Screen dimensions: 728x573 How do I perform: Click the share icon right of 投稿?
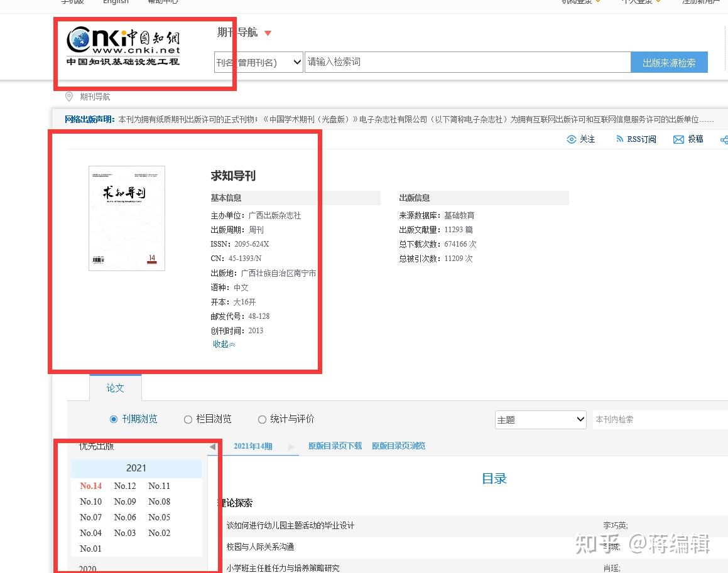click(724, 140)
